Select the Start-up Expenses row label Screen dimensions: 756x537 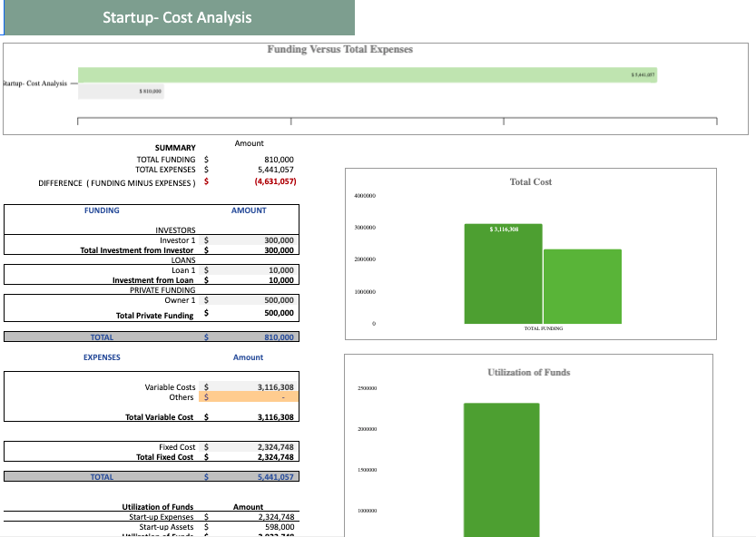pos(162,517)
